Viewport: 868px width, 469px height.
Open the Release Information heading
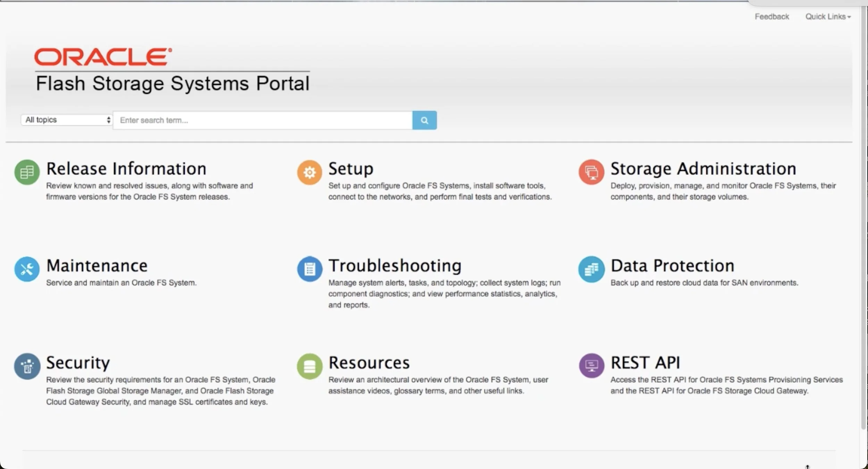tap(126, 169)
